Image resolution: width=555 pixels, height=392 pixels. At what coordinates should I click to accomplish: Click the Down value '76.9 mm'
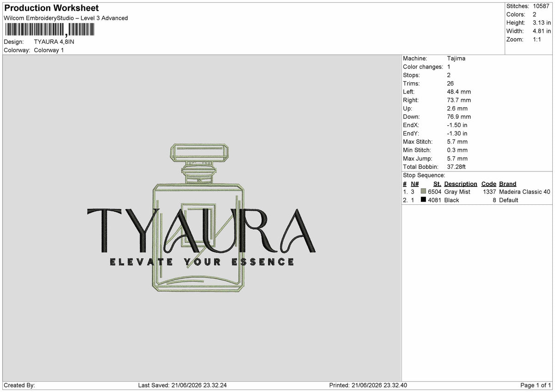[x=459, y=116]
